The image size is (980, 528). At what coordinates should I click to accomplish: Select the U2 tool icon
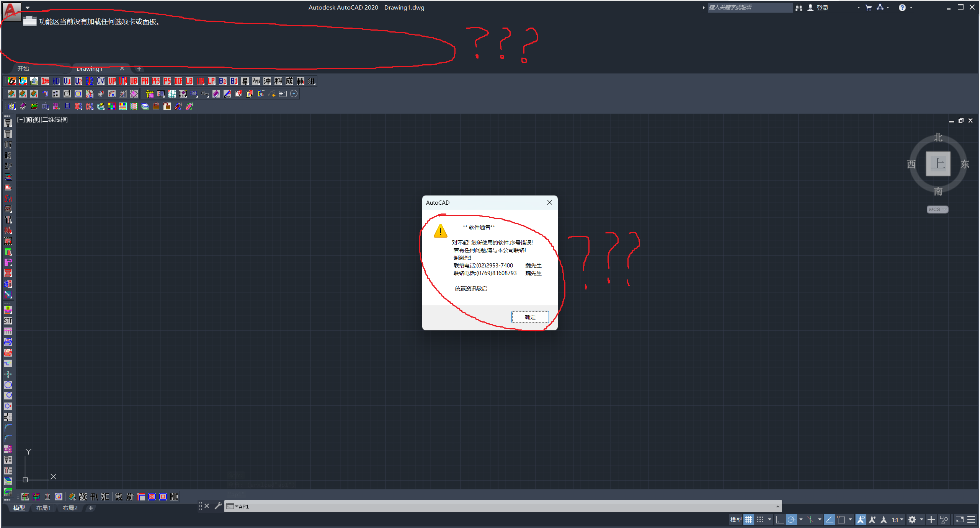tap(78, 81)
